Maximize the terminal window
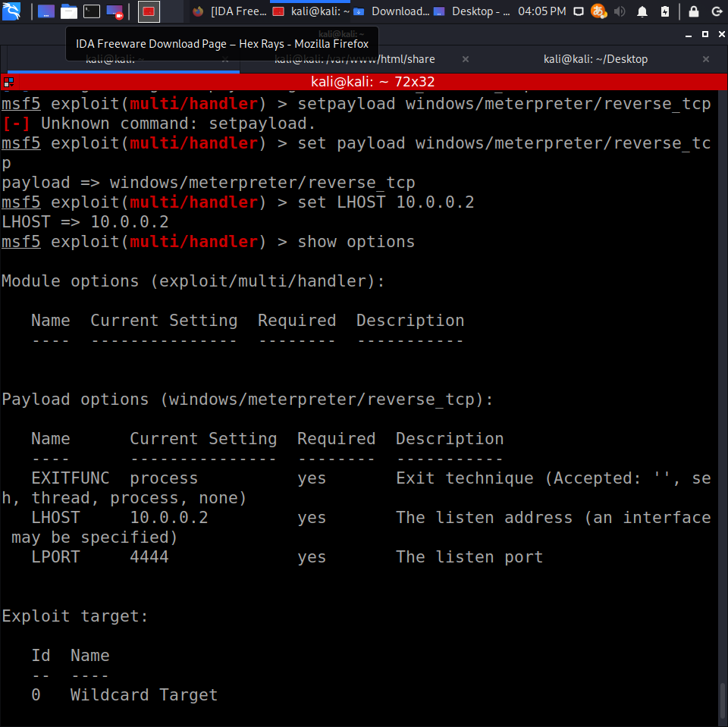 tap(705, 34)
